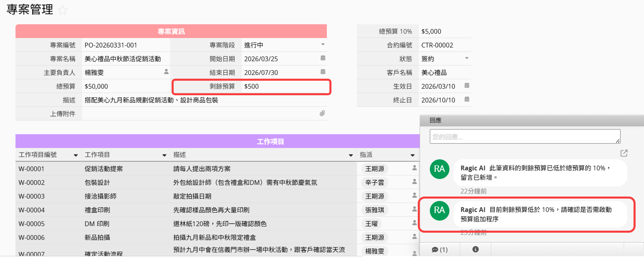Click user icon in W-00001 指派 row
The width and height of the screenshot is (644, 257).
pos(414,168)
